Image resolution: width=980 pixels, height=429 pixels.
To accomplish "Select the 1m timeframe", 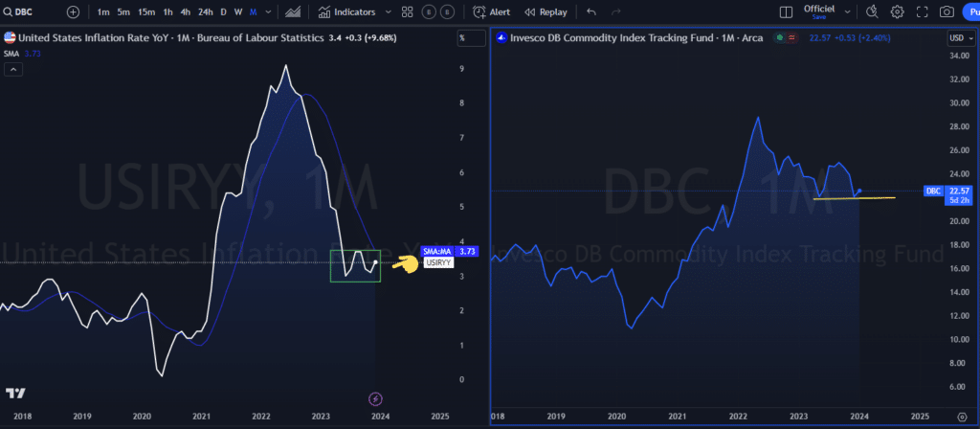I will pyautogui.click(x=103, y=11).
